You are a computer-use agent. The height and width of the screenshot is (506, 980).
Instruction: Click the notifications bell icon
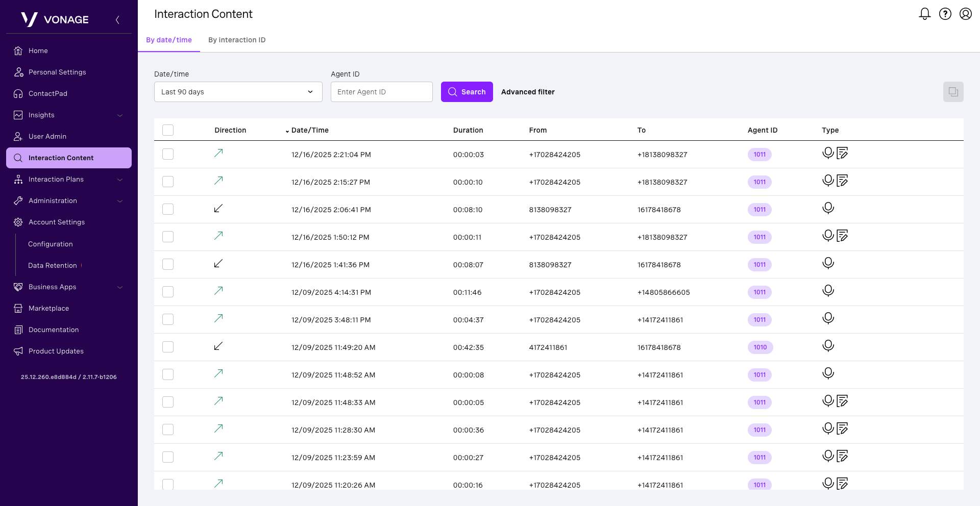click(x=924, y=14)
